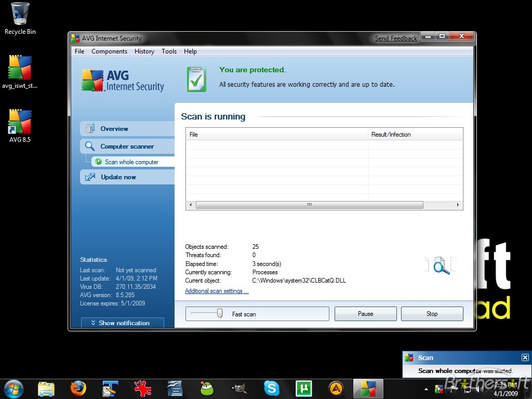Click the green play icon beside Scan whole computer
Viewport: 532px width, 399px height.
click(x=98, y=162)
